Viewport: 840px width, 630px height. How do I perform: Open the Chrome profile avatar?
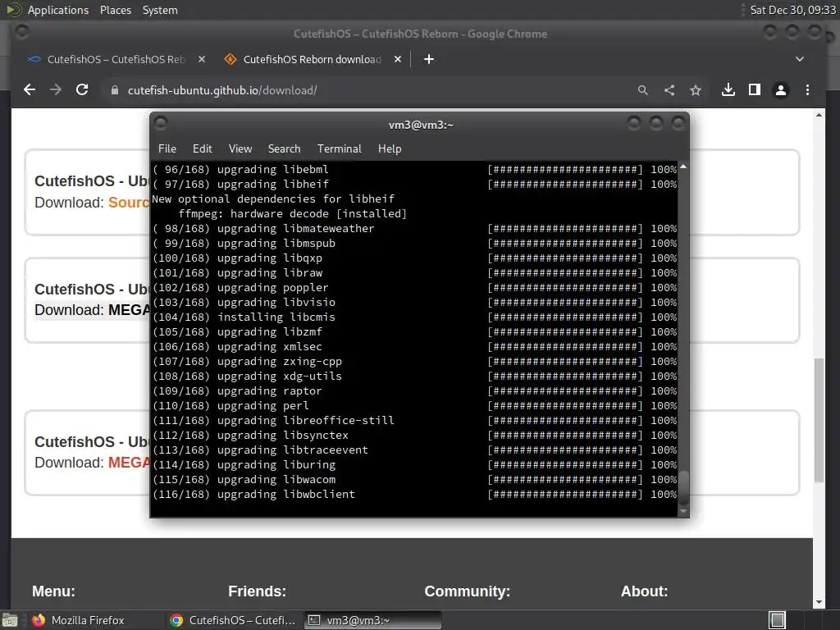coord(781,90)
